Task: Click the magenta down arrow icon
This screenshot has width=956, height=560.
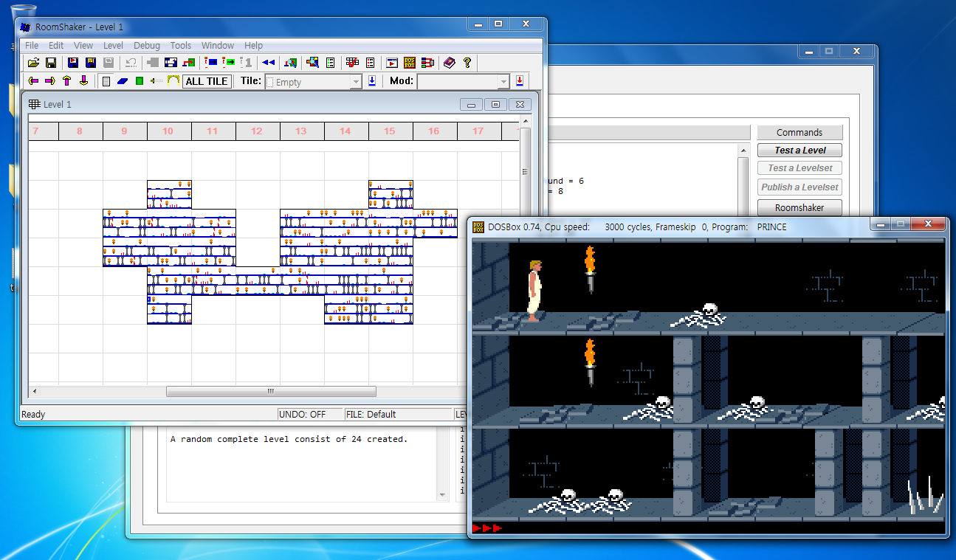Action: tap(84, 81)
